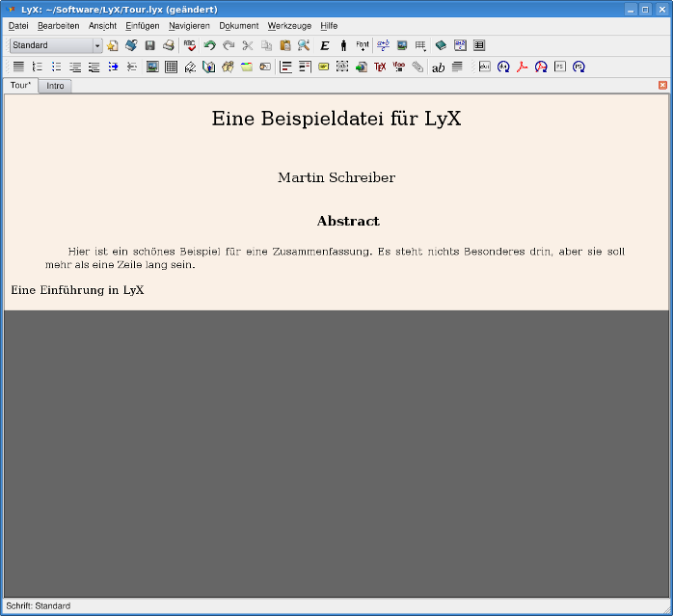
Task: Apply bulleted itemize list icon
Action: click(56, 67)
